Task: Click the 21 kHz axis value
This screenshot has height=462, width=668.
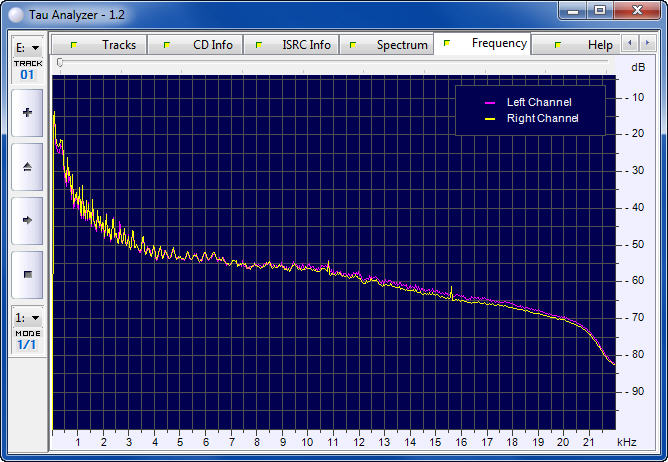Action: click(588, 442)
